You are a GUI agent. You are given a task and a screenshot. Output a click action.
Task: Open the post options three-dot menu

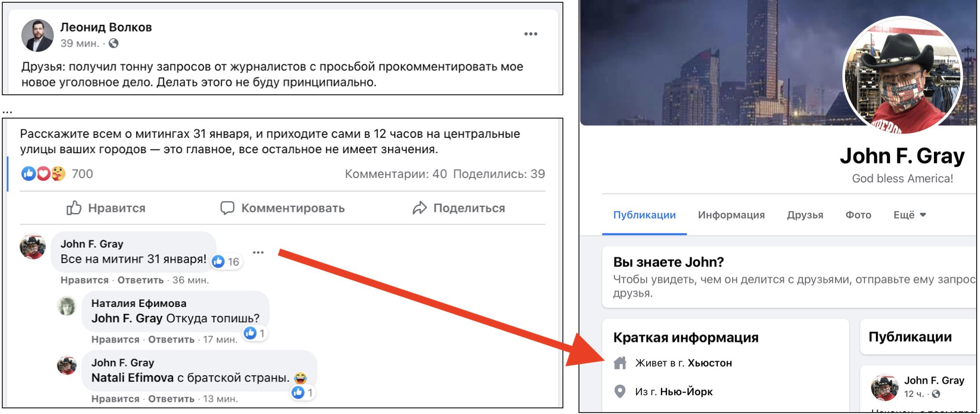tap(530, 34)
